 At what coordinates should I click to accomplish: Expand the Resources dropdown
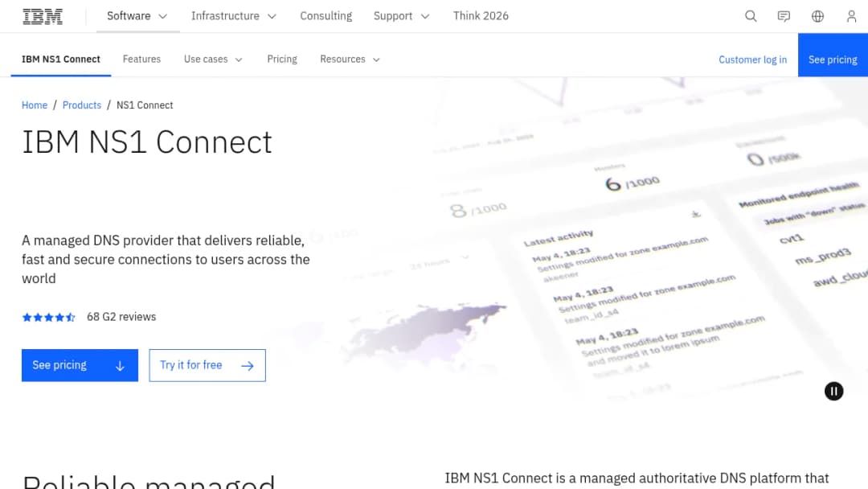pyautogui.click(x=350, y=60)
